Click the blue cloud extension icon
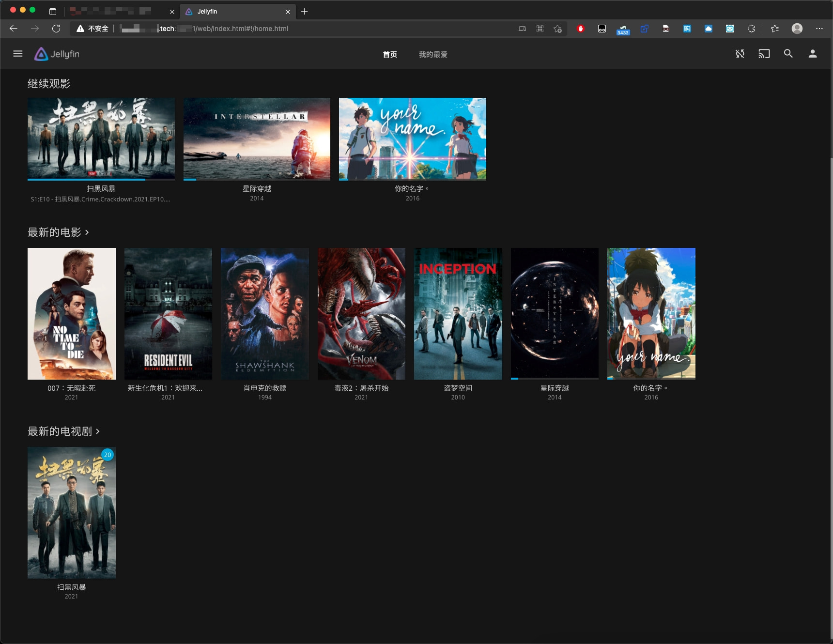Screen dimensions: 833x644 709,29
